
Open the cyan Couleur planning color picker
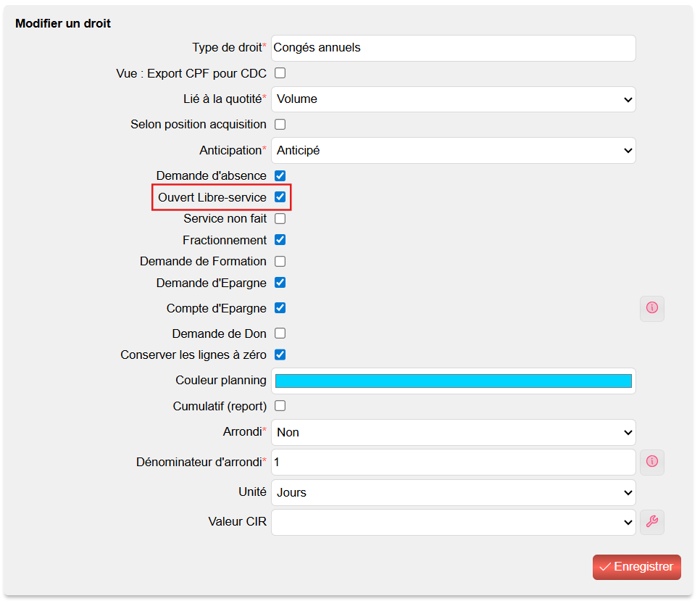pyautogui.click(x=453, y=381)
